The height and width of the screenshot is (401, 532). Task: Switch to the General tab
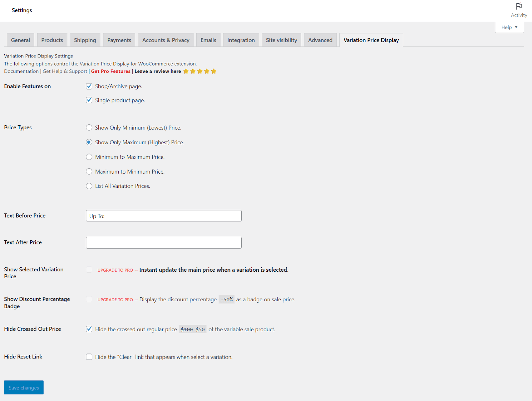click(x=20, y=40)
